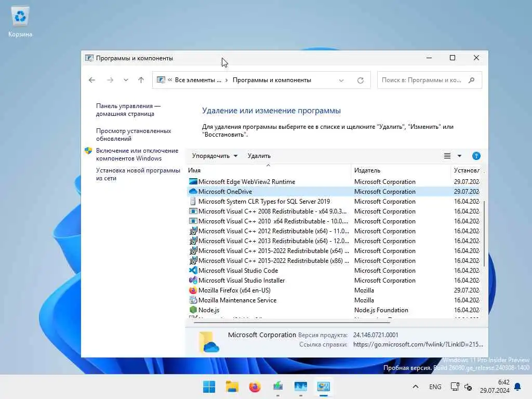Select Visual C++ 2015-2022 (x64) icon
532x399 pixels.
pyautogui.click(x=193, y=250)
